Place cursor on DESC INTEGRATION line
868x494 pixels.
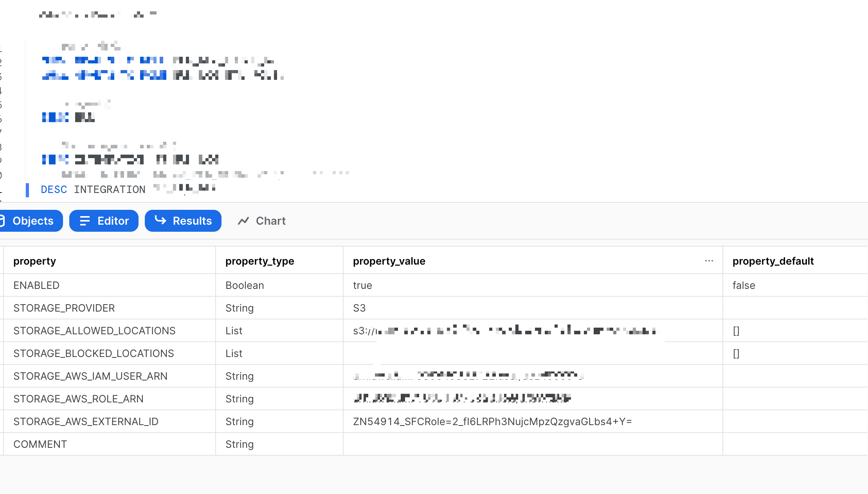pos(110,189)
